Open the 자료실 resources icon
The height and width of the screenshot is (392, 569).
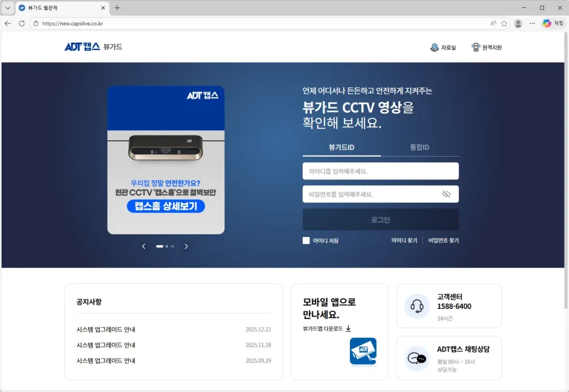(x=435, y=48)
